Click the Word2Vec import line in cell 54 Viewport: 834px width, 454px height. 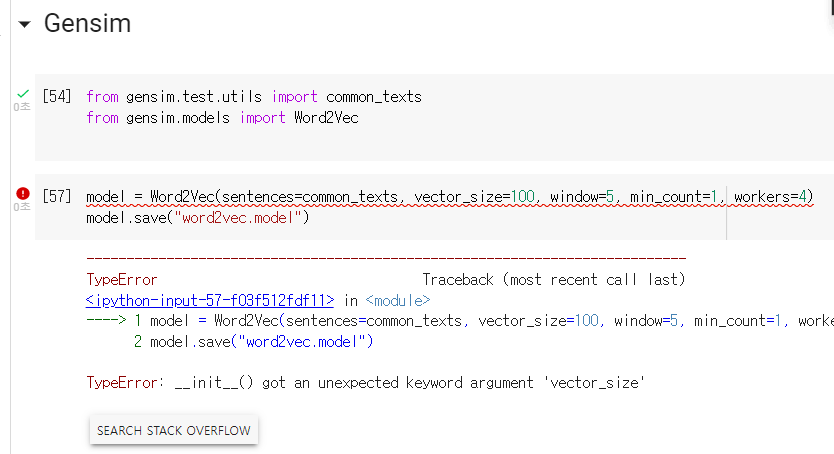click(222, 117)
